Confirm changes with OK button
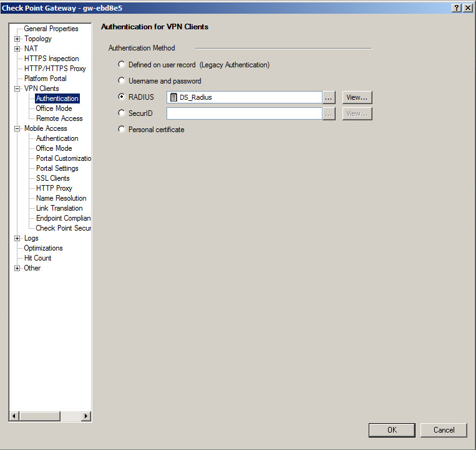 (x=392, y=430)
